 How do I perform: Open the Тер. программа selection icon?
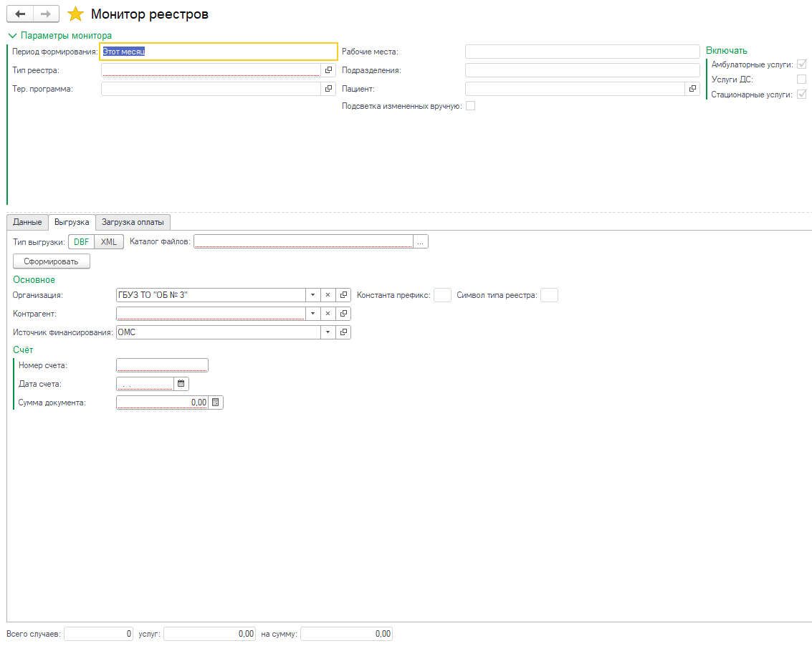point(329,89)
